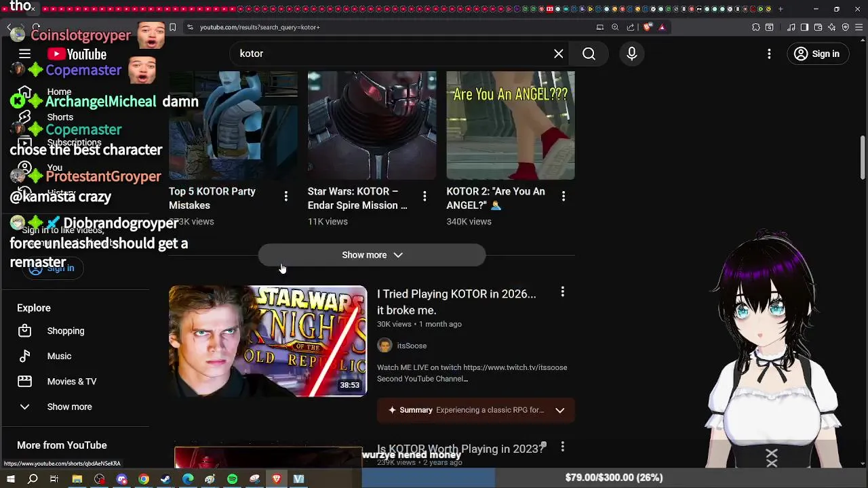Viewport: 868px width, 488px height.
Task: Open the Home sidebar item
Action: coord(59,91)
